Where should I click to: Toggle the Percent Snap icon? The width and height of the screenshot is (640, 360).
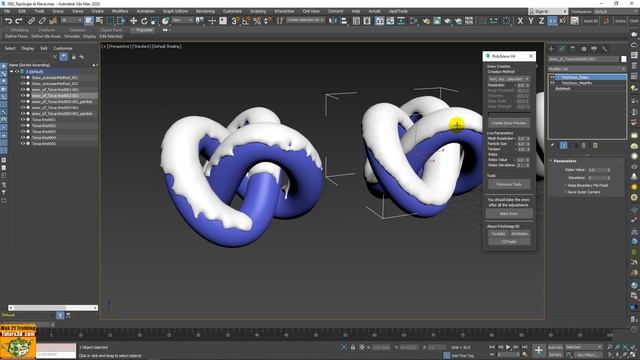tap(257, 21)
